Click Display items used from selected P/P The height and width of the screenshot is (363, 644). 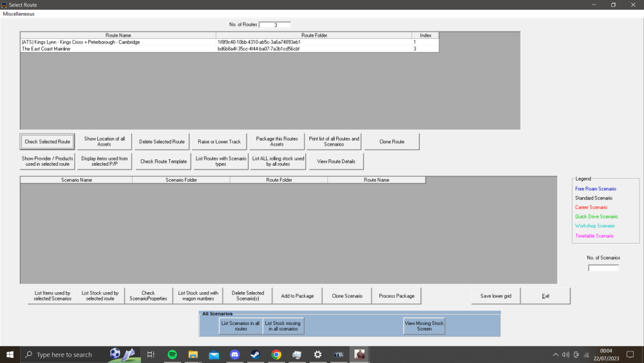coord(104,161)
